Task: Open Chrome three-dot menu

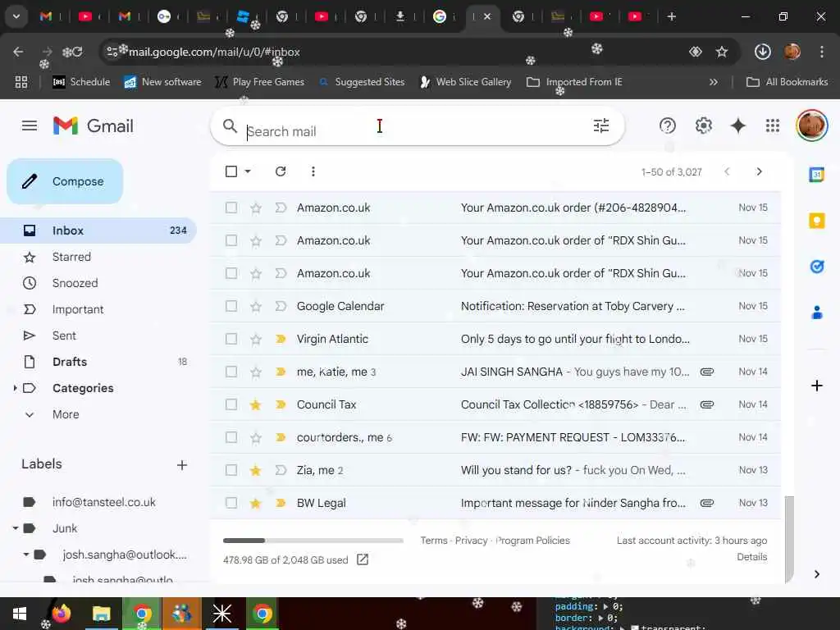Action: (821, 52)
